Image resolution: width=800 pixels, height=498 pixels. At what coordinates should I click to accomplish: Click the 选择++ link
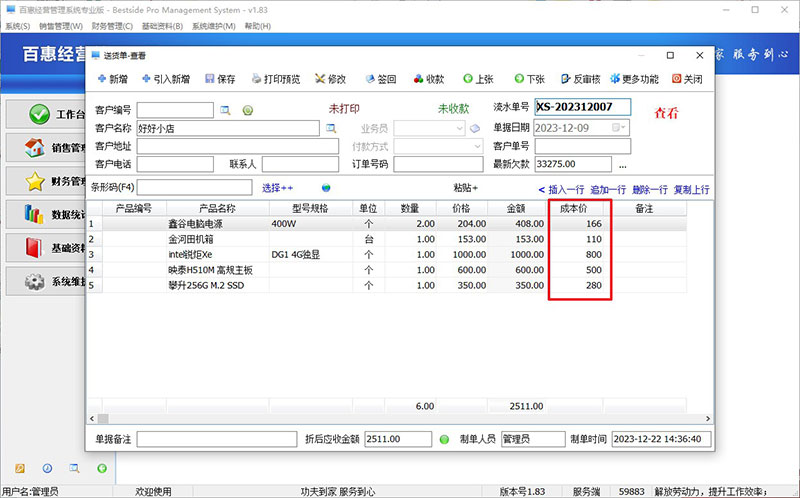(x=278, y=188)
